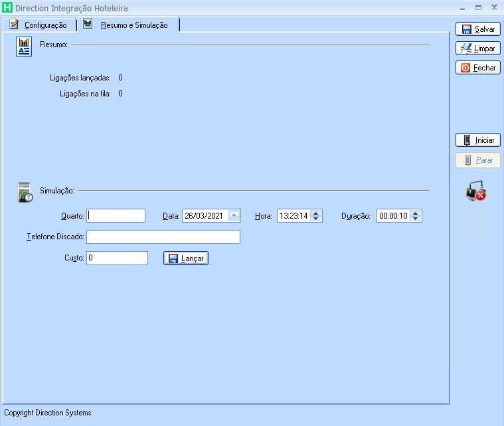Screen dimensions: 504x426
Task: Decrease Duração using the down arrow
Action: pos(416,219)
